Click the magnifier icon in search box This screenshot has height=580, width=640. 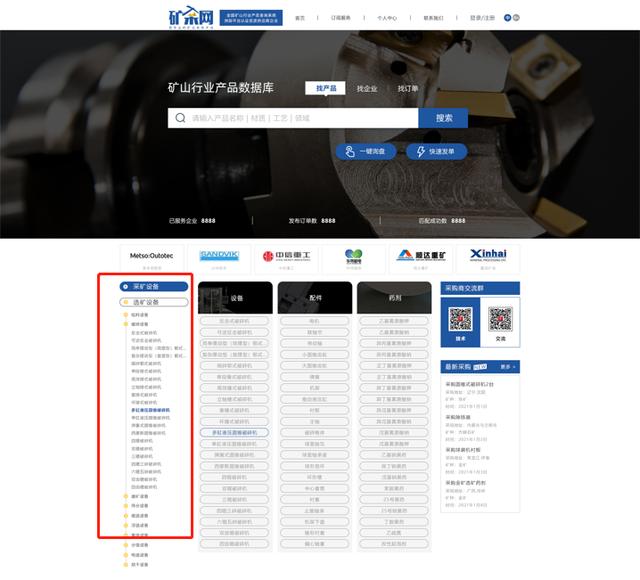click(x=180, y=118)
